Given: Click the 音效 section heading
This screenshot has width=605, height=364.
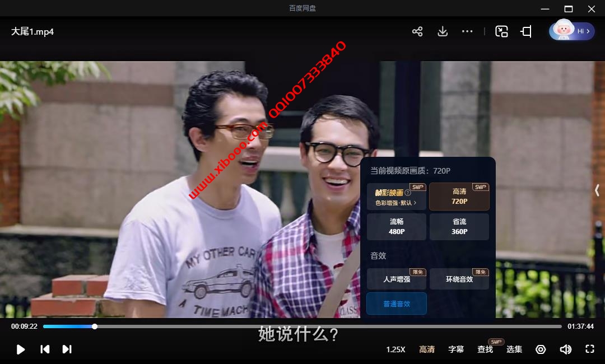Looking at the screenshot, I should [x=378, y=256].
